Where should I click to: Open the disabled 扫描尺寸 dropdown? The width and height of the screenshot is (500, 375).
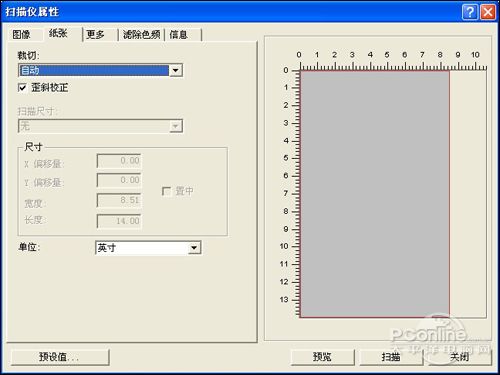click(100, 126)
